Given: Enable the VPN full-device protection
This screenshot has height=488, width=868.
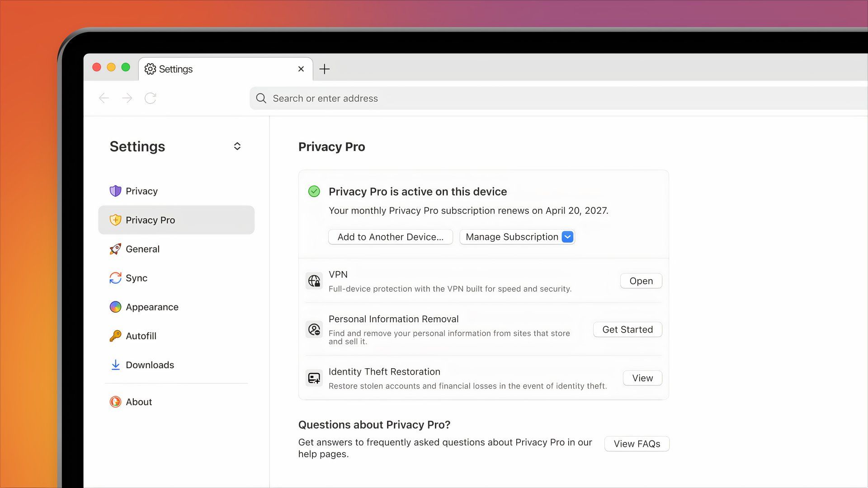Looking at the screenshot, I should pos(641,281).
